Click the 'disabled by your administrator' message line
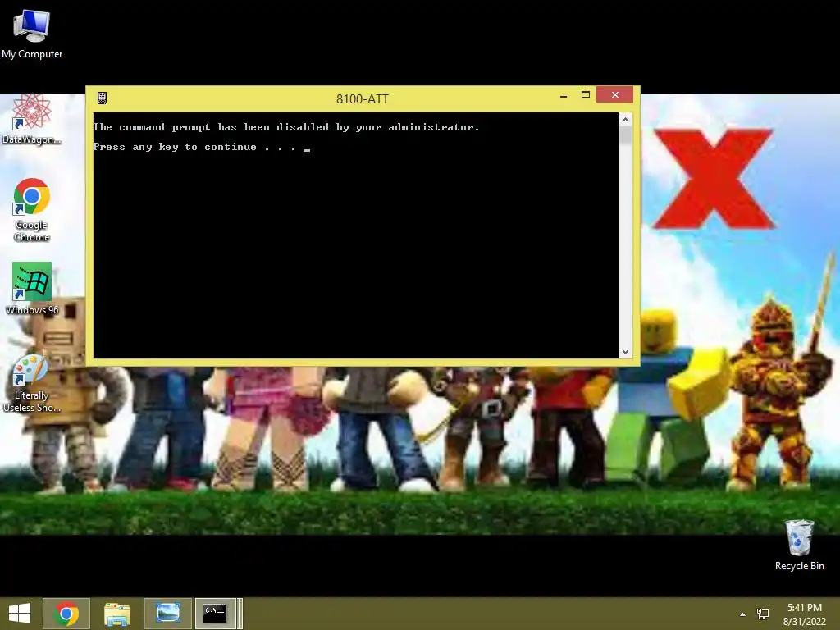Viewport: 840px width, 630px height. [286, 127]
